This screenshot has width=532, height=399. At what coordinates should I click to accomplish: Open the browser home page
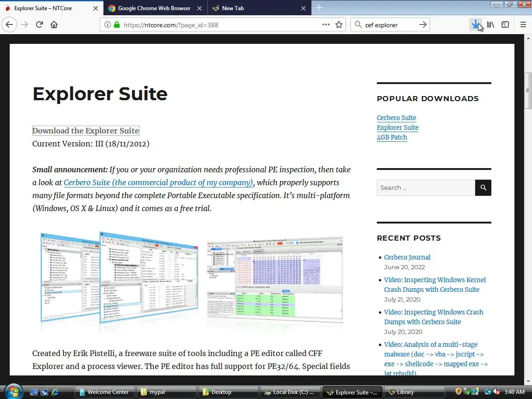tap(54, 24)
